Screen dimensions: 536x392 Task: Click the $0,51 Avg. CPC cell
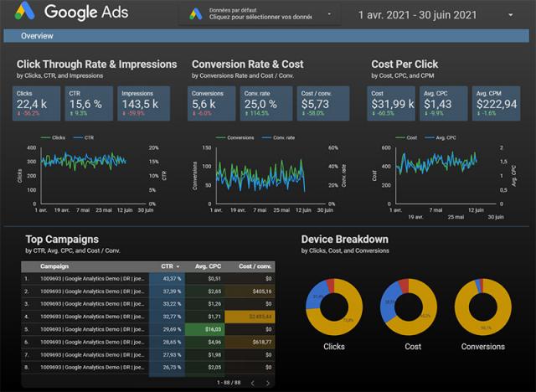204,279
